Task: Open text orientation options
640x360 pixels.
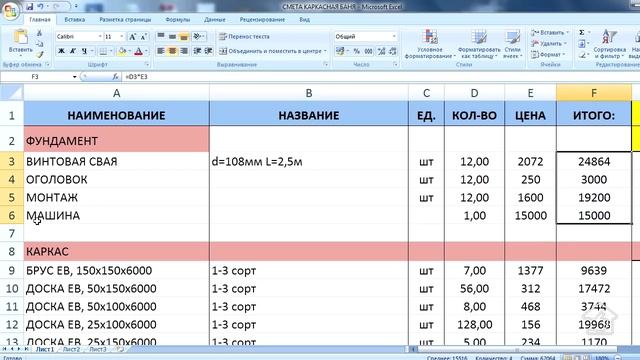Action: [198, 36]
